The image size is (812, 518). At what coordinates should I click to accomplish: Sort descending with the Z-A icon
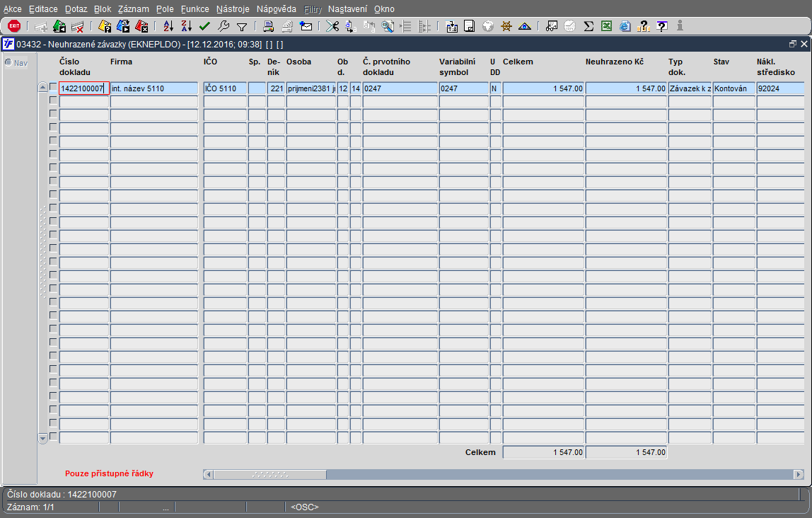click(187, 26)
